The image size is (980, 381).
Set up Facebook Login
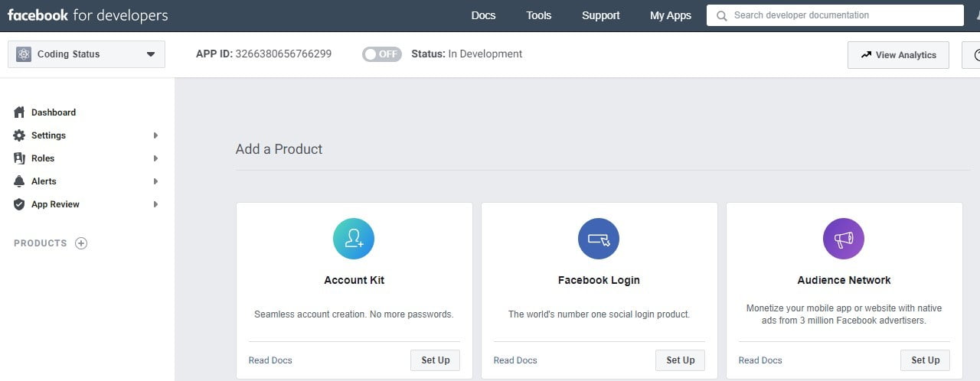pos(681,360)
